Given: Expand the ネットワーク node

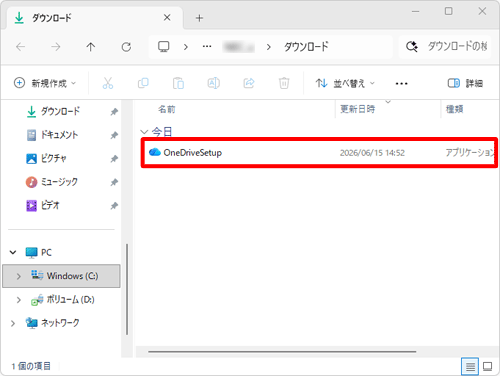Looking at the screenshot, I should 13,323.
